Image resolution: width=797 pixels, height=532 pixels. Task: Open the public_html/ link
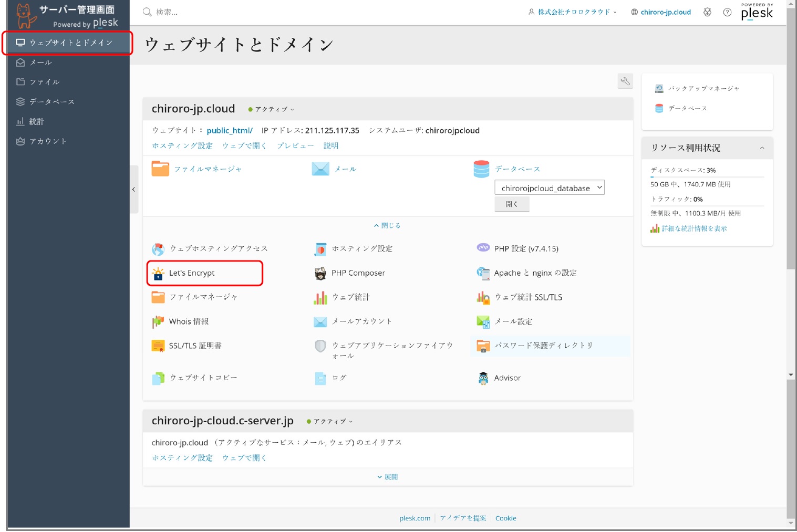(230, 130)
